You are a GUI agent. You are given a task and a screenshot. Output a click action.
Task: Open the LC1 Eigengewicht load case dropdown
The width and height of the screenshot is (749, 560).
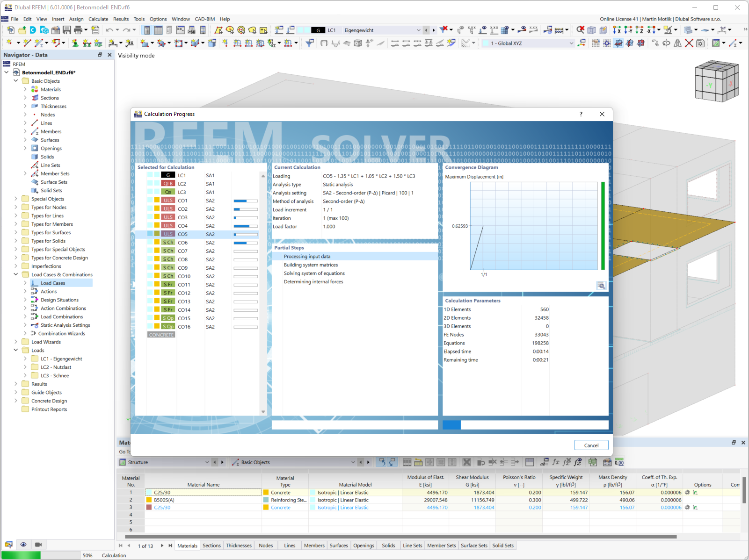419,29
